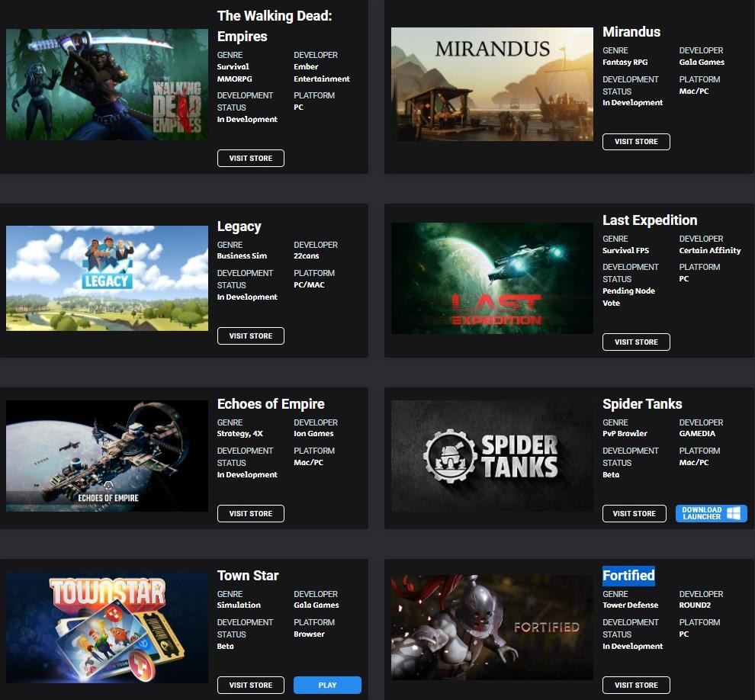This screenshot has width=755, height=700.
Task: Click the Gala Games developer name under Mirandus
Action: click(701, 62)
